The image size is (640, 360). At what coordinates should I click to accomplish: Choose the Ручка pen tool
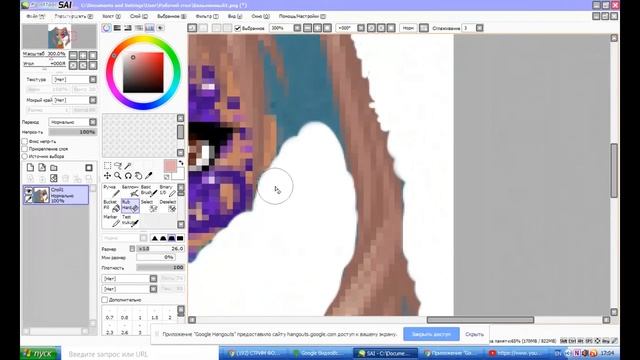pos(111,191)
